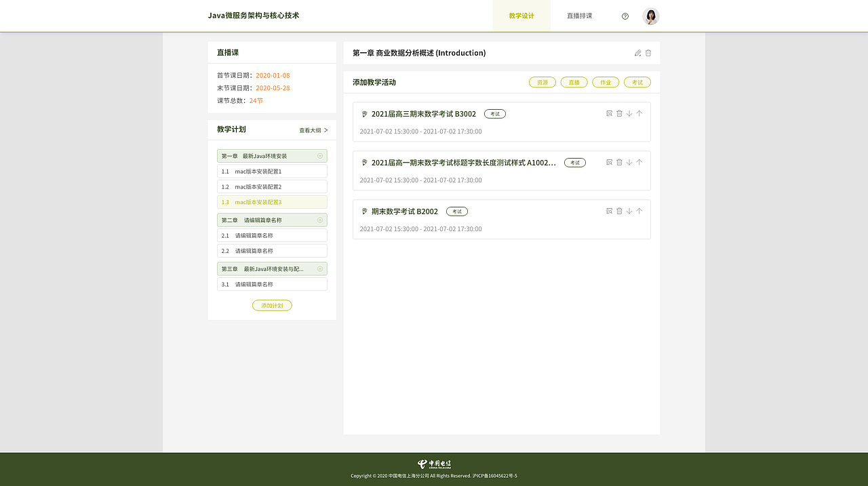Add a 资源 resource activity
Image resolution: width=868 pixels, height=486 pixels.
[542, 82]
